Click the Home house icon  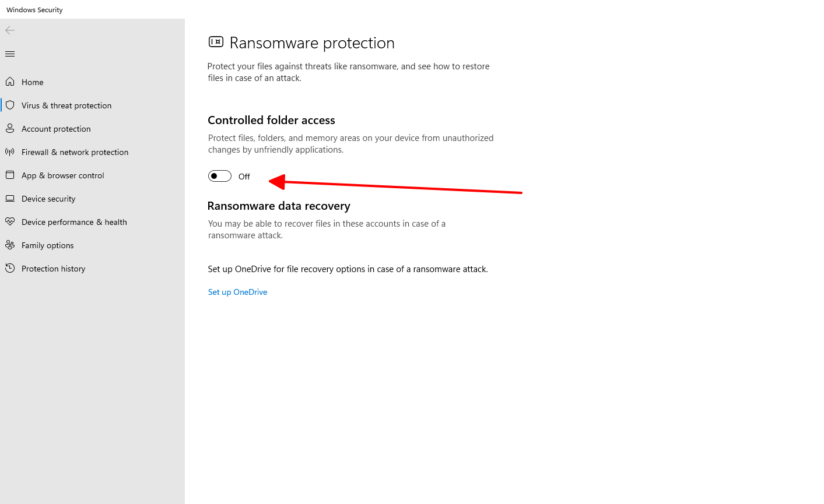click(10, 82)
